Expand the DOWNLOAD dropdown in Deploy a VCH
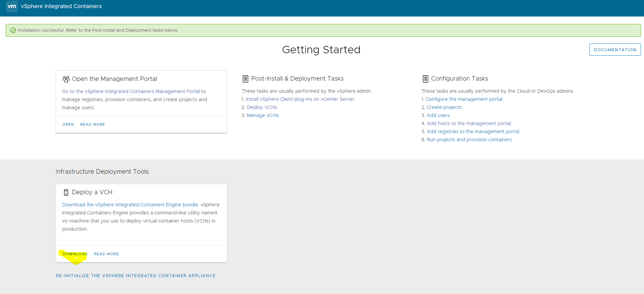Screen dimensions: 644x294 point(75,254)
